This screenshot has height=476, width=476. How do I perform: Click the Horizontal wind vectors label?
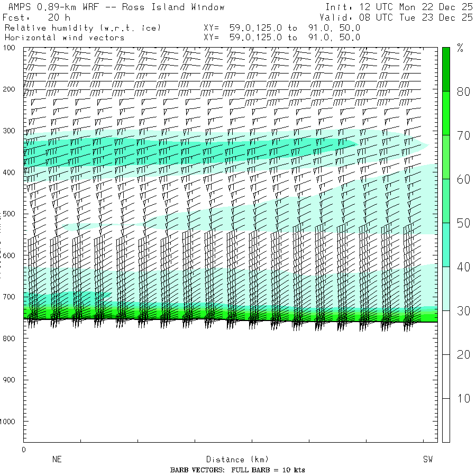pos(65,38)
